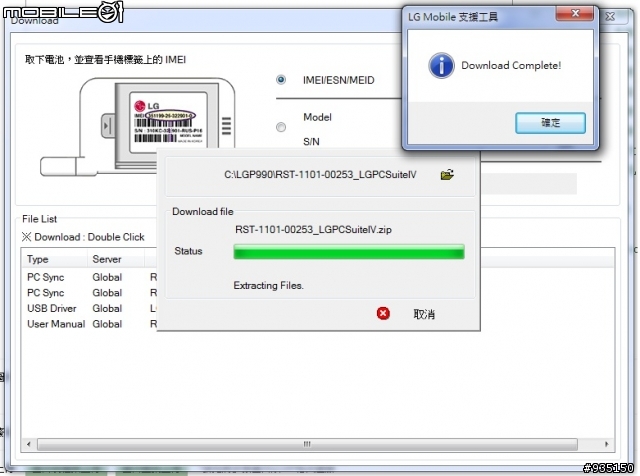The height and width of the screenshot is (476, 640).
Task: Click the blue information icon in dialog
Action: click(x=441, y=65)
